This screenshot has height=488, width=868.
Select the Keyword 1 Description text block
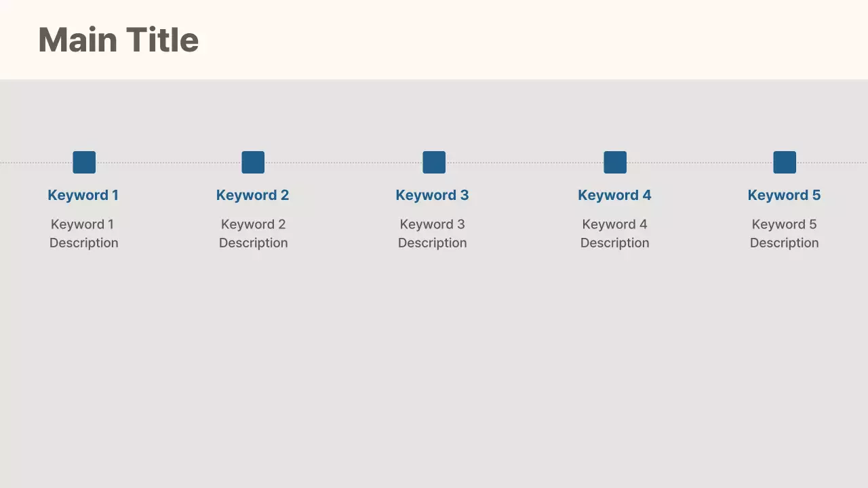[83, 233]
